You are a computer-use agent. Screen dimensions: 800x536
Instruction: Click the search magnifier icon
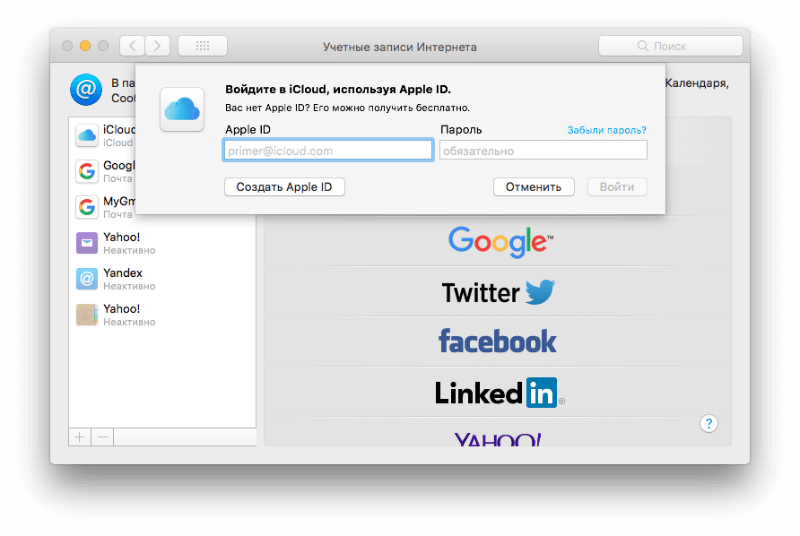point(642,46)
